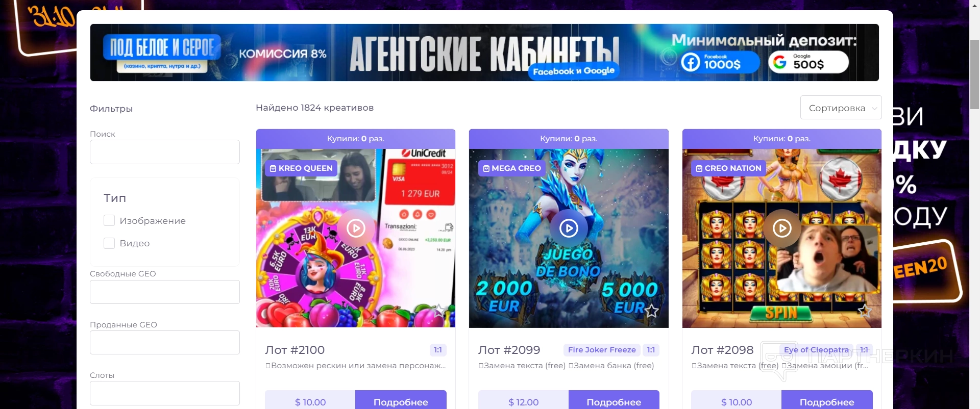The image size is (980, 409).
Task: Click Подробнее for Lot #2100
Action: point(401,402)
